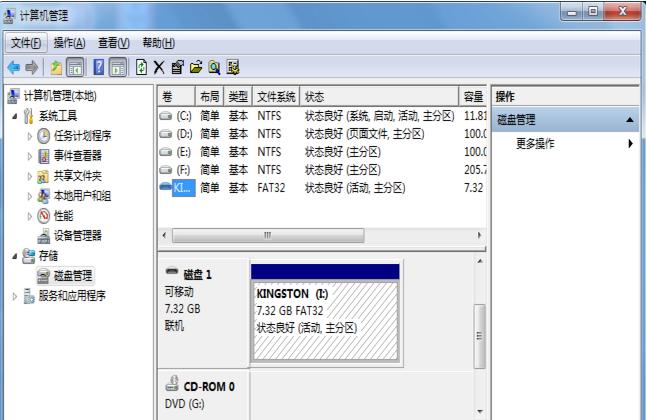Collapse the 系统工具 tree node
Screen dimensions: 646x420
[14, 116]
